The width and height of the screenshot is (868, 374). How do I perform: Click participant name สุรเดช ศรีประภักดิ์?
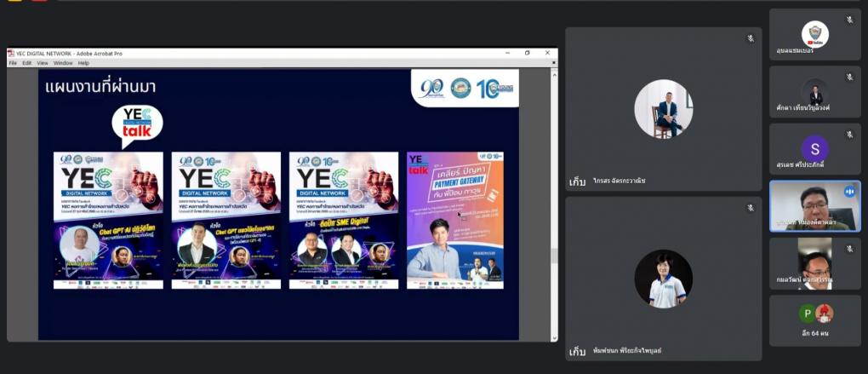click(x=800, y=164)
